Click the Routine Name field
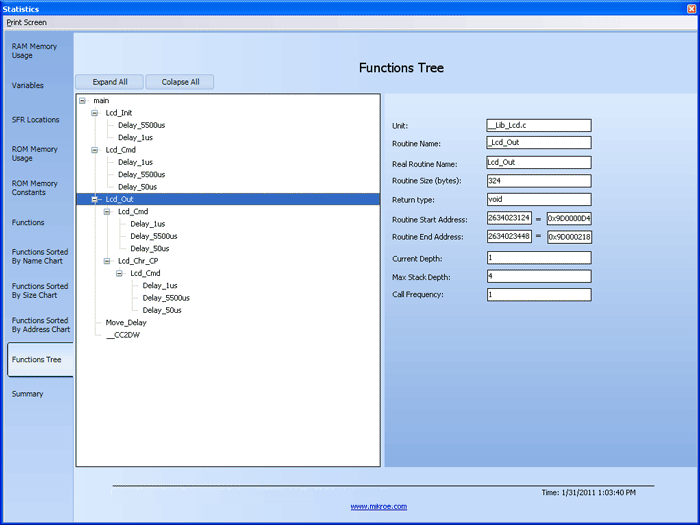 [539, 143]
